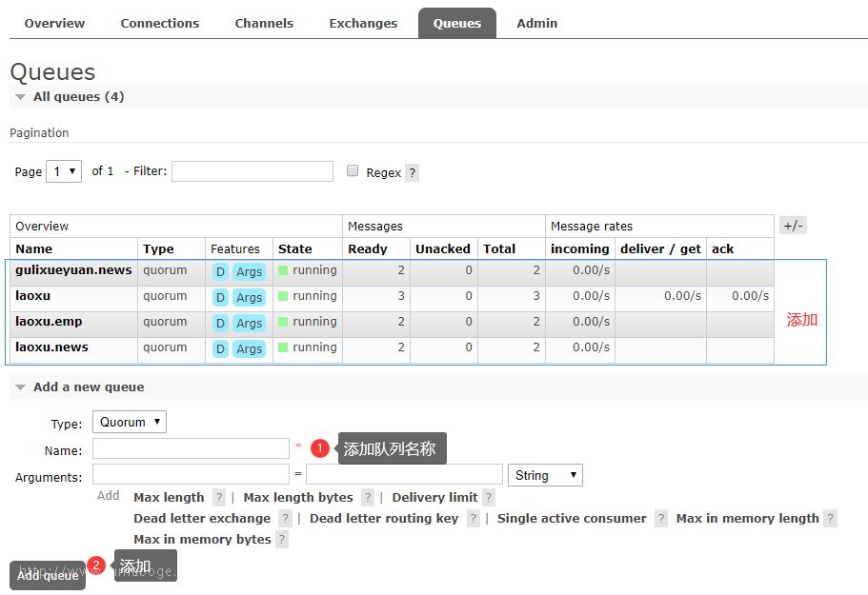
Task: Open the Channels tab
Action: click(x=264, y=23)
